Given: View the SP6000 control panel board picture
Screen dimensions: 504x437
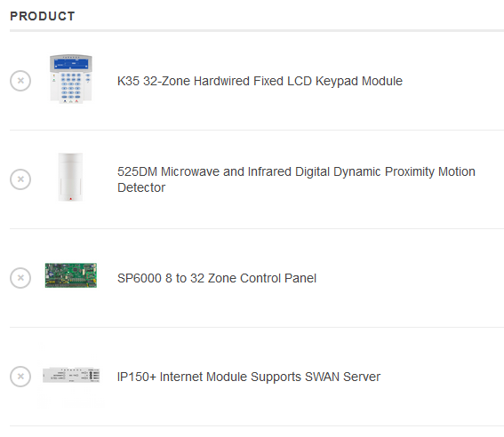Looking at the screenshot, I should pos(71,275).
